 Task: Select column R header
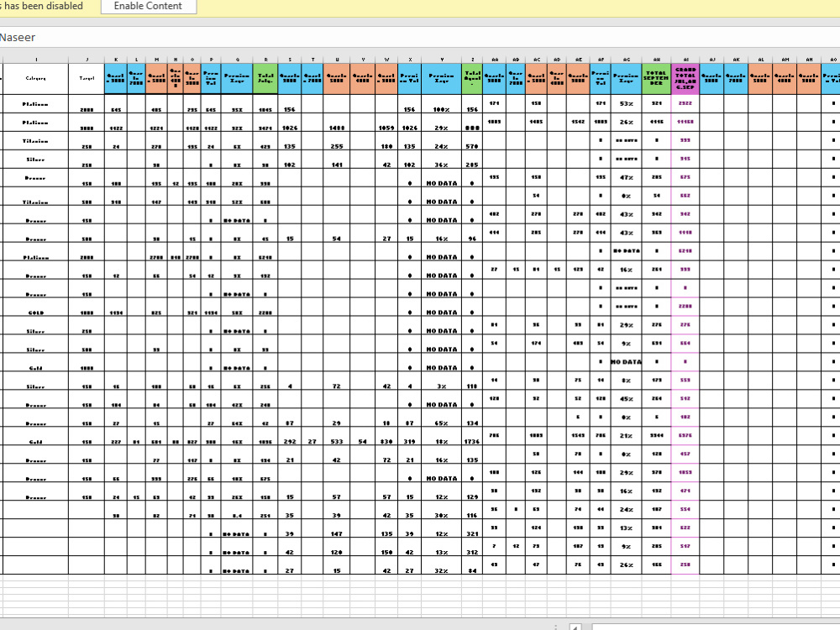click(x=265, y=59)
